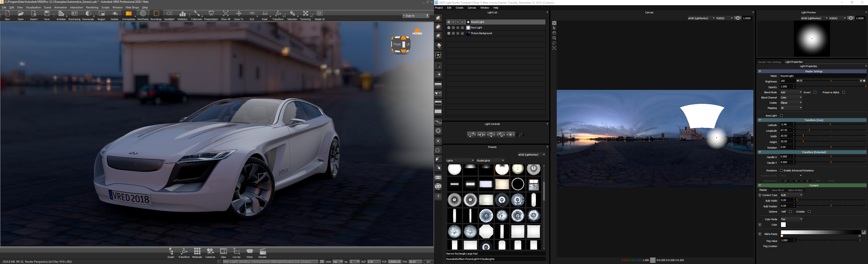Image resolution: width=868 pixels, height=264 pixels.
Task: Click the white Color swatch
Action: (783, 225)
